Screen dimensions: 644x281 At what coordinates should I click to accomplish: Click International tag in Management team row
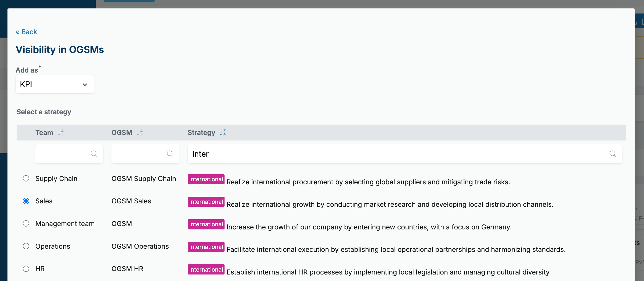pos(206,224)
